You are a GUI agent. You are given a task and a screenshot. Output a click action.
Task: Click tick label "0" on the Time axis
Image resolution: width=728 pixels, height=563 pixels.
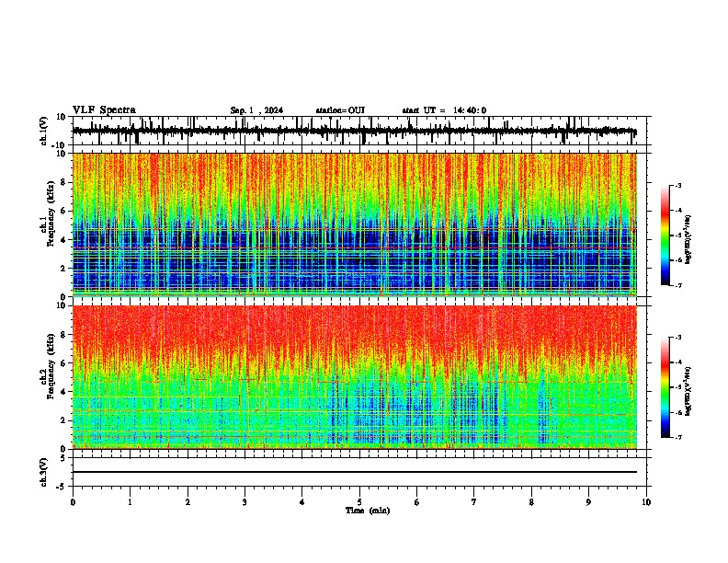pyautogui.click(x=73, y=502)
